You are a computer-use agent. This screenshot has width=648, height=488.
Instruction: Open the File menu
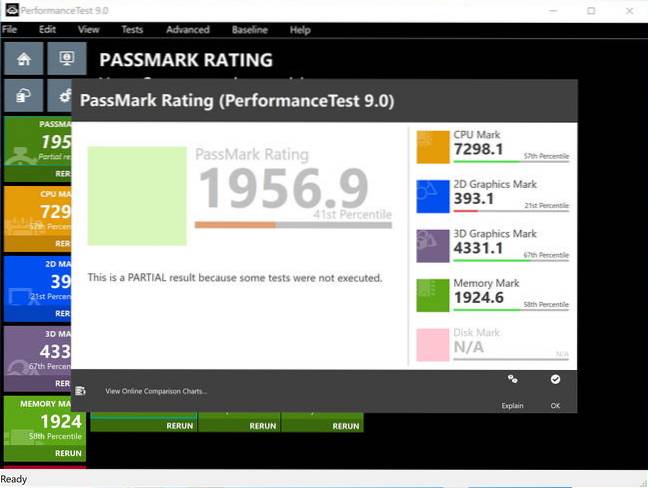(x=10, y=30)
